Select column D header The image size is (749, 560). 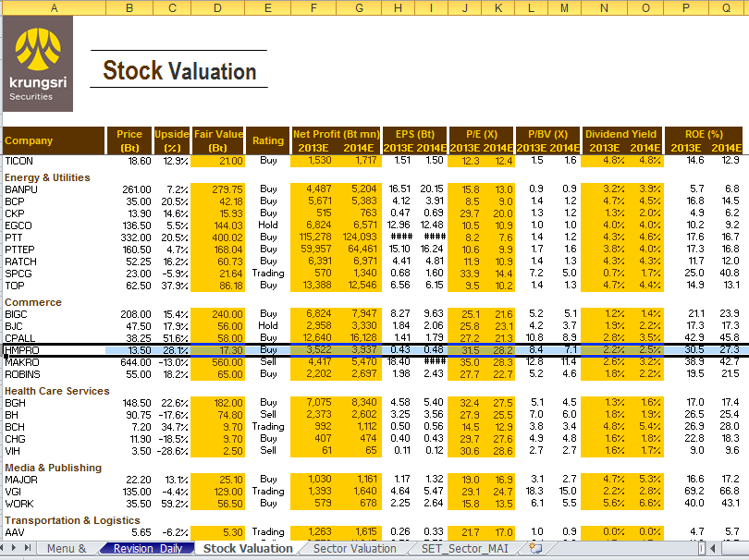pos(218,7)
